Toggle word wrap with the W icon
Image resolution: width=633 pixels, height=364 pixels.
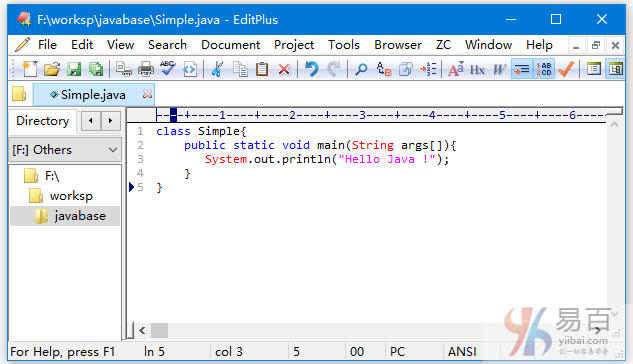pos(499,69)
